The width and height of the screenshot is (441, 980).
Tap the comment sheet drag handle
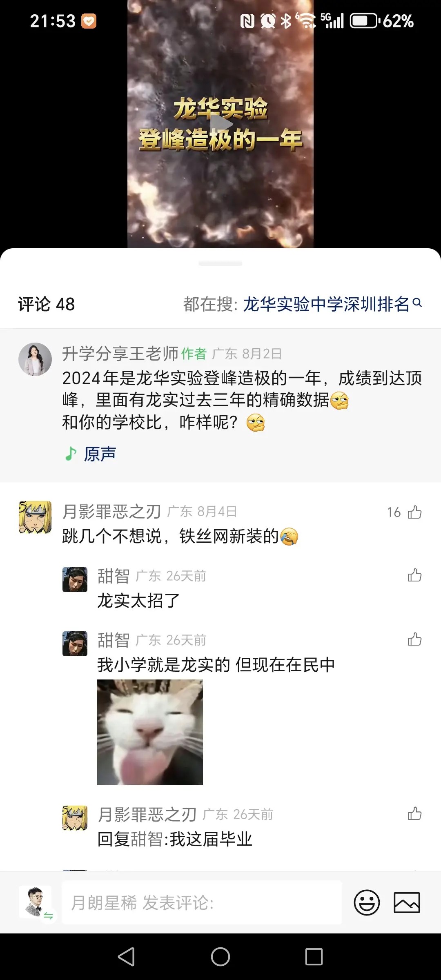(220, 264)
